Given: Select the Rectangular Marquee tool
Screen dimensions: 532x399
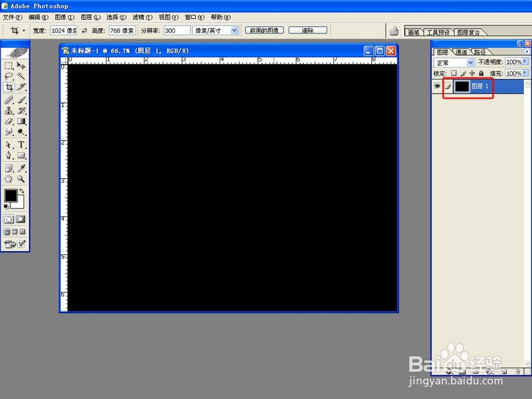Looking at the screenshot, I should click(x=9, y=65).
